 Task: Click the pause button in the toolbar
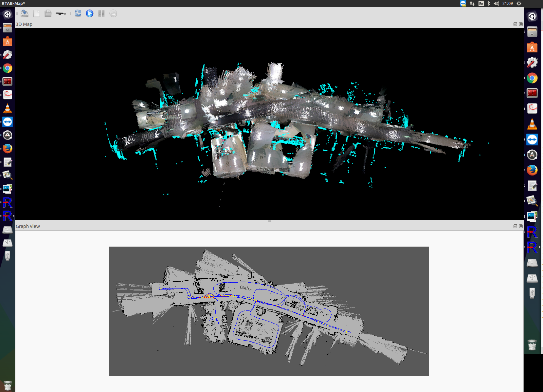[x=101, y=13]
